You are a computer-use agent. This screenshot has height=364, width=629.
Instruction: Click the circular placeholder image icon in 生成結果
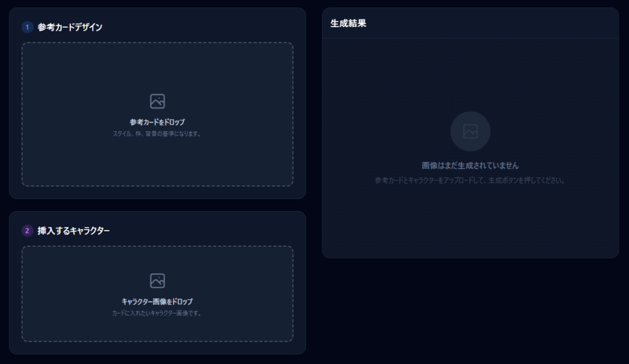point(470,131)
